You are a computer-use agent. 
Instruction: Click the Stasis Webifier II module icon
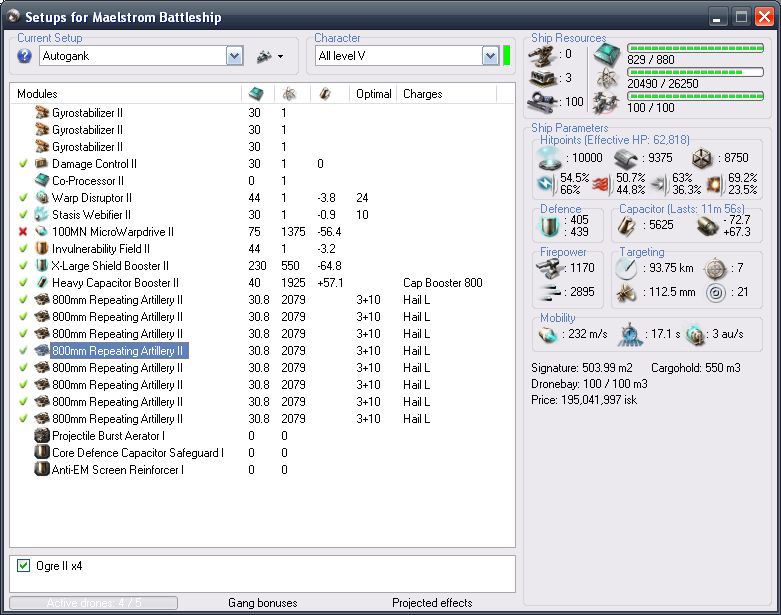coord(41,215)
